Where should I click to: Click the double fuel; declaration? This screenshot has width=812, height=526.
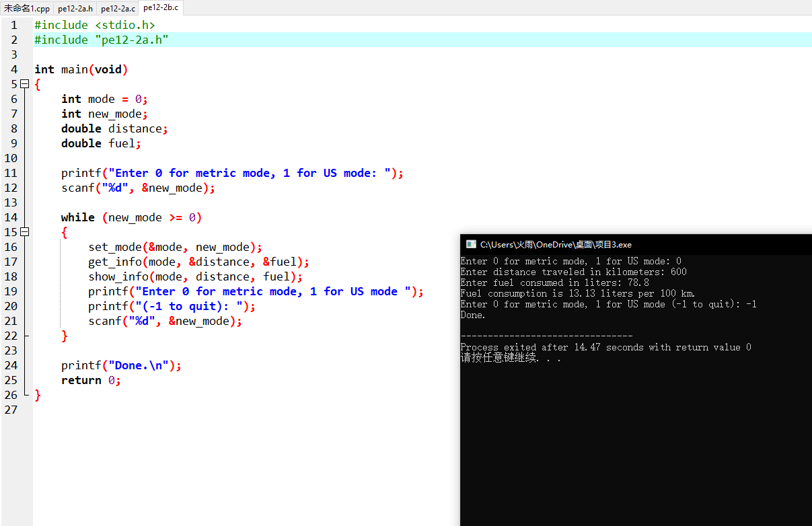click(x=102, y=143)
